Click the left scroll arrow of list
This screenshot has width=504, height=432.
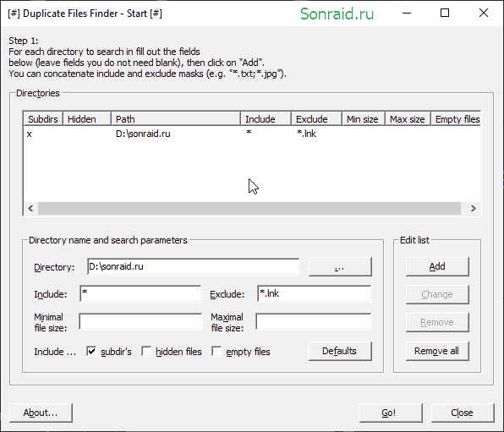30,208
